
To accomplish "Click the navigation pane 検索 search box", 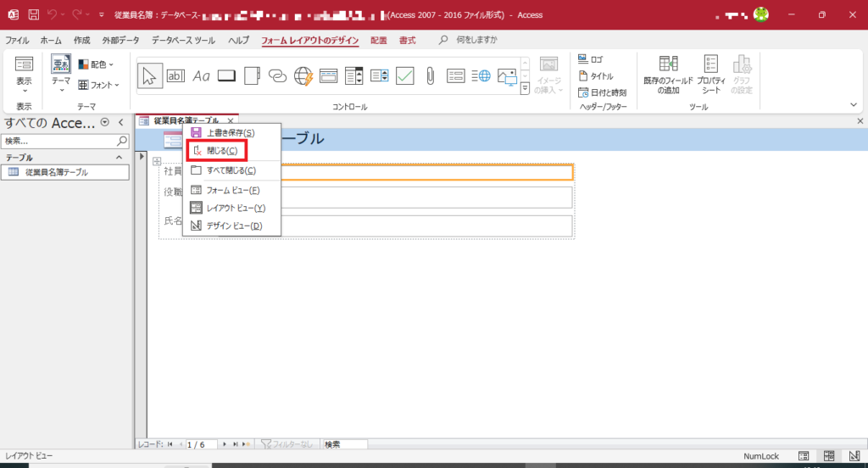I will (x=59, y=141).
